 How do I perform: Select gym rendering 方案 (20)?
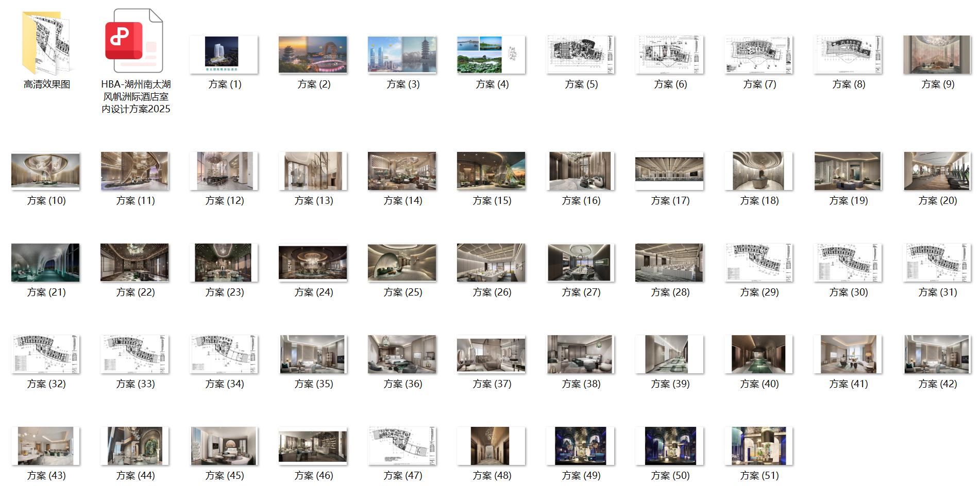pos(936,171)
